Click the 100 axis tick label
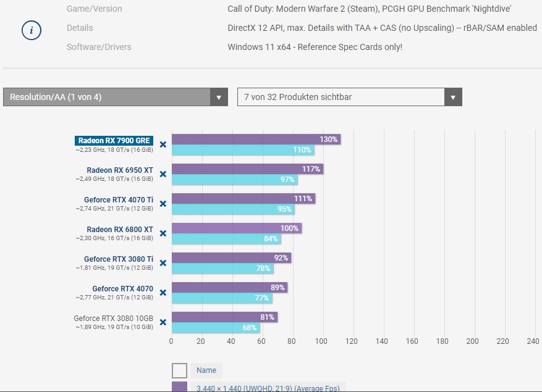The height and width of the screenshot is (392, 542). pos(321,341)
